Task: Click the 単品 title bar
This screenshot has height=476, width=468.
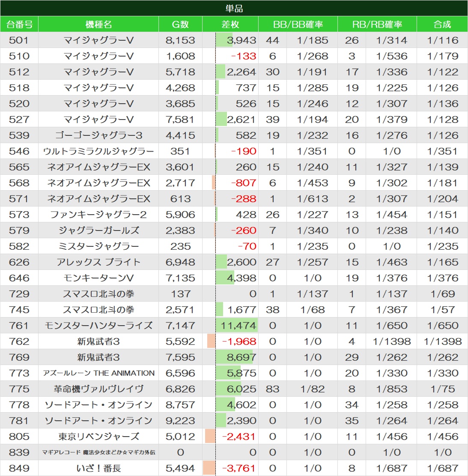Action: pos(234,8)
